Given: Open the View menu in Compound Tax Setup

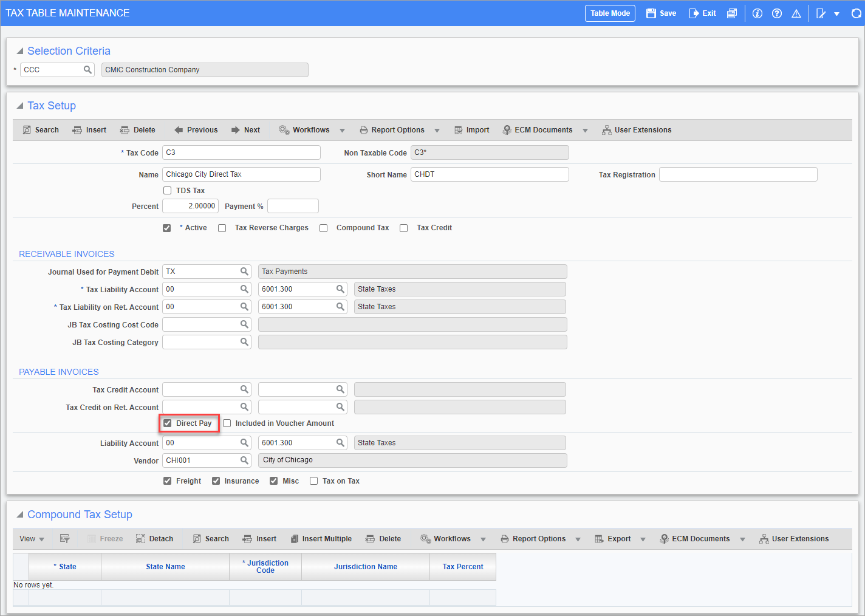Looking at the screenshot, I should [32, 539].
